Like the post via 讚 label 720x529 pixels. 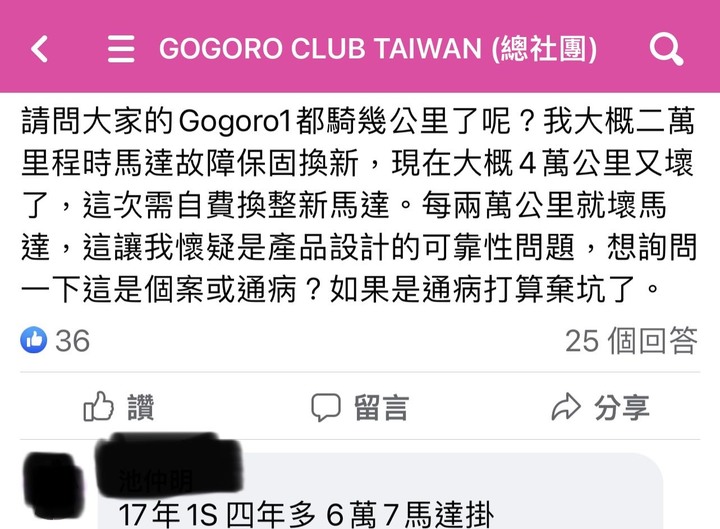(x=141, y=407)
